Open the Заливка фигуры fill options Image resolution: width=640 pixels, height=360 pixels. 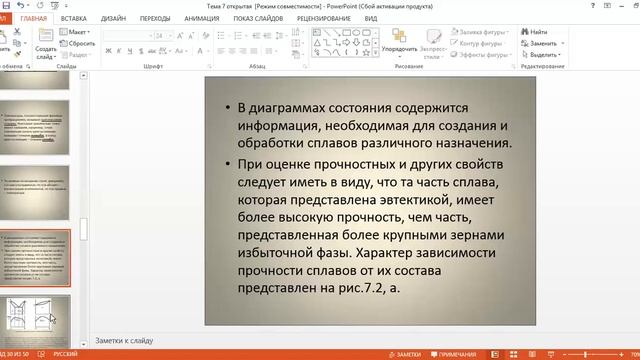click(x=480, y=32)
